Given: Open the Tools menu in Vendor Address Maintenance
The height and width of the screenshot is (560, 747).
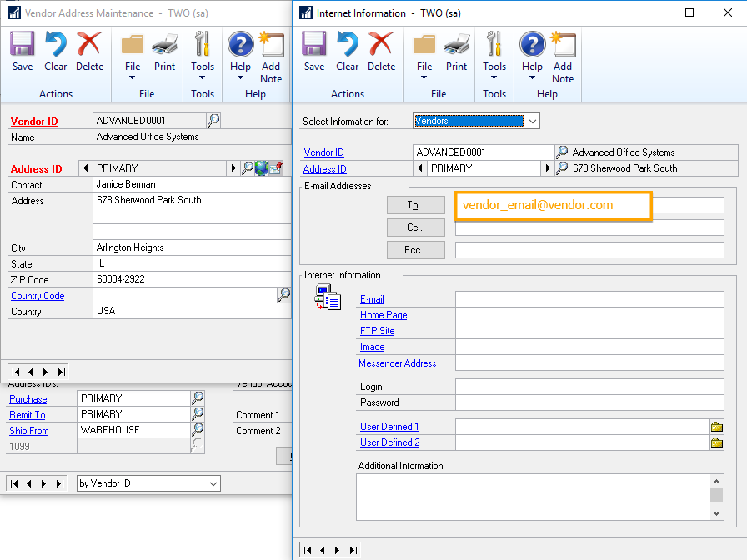Looking at the screenshot, I should [203, 56].
